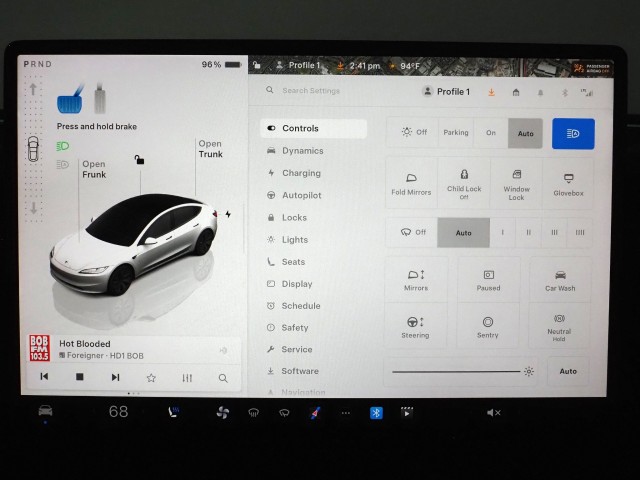Viewport: 640px width, 480px height.
Task: Tap the front defrost icon
Action: (253, 413)
